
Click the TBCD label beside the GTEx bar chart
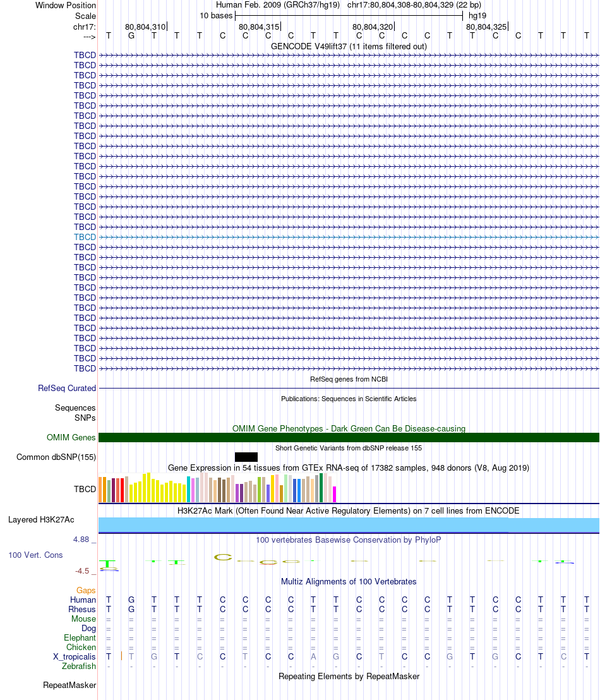point(85,489)
